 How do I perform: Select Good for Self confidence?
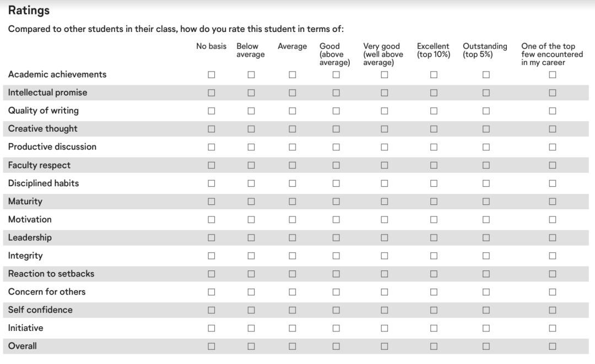[x=336, y=310]
